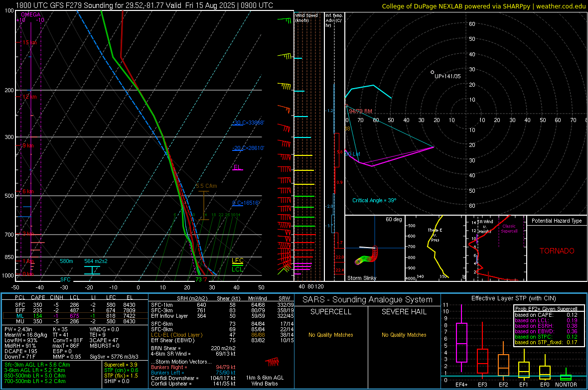Select the 'Theta-E v. Pres' chart label
Screen dimensions: 588x390
point(435,235)
